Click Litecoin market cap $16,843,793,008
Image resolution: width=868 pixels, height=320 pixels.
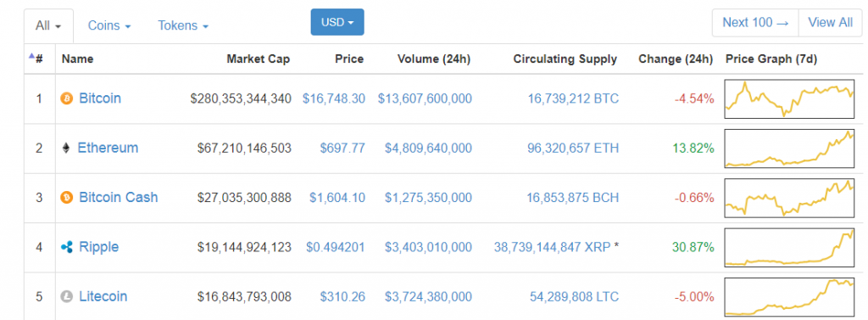coord(244,297)
